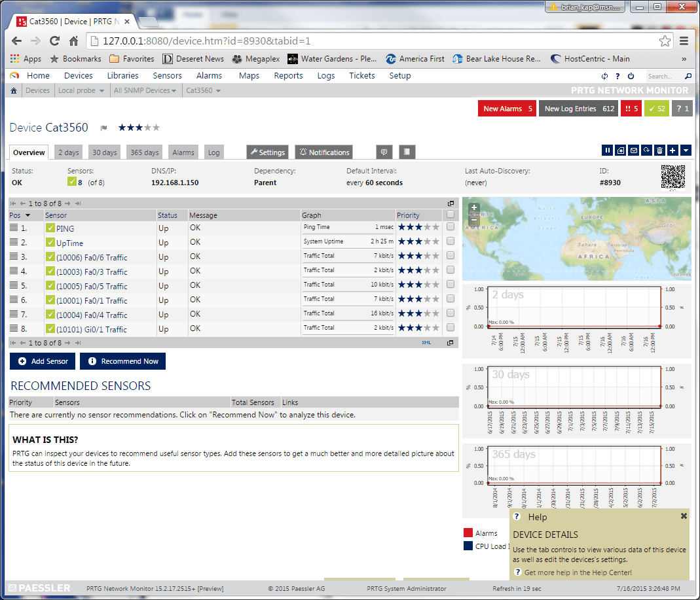Click the browser home icon
The height and width of the screenshot is (600, 700).
pyautogui.click(x=73, y=41)
